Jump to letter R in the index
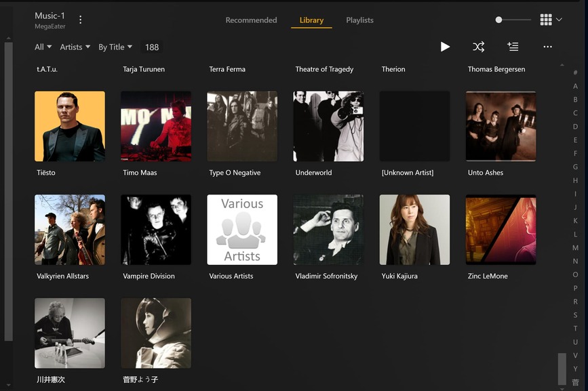The width and height of the screenshot is (588, 391). 575,302
